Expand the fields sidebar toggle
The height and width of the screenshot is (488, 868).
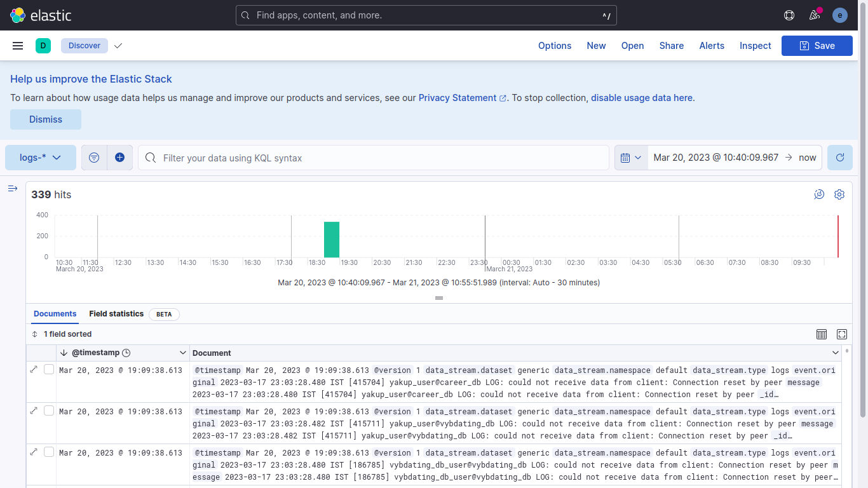point(13,189)
